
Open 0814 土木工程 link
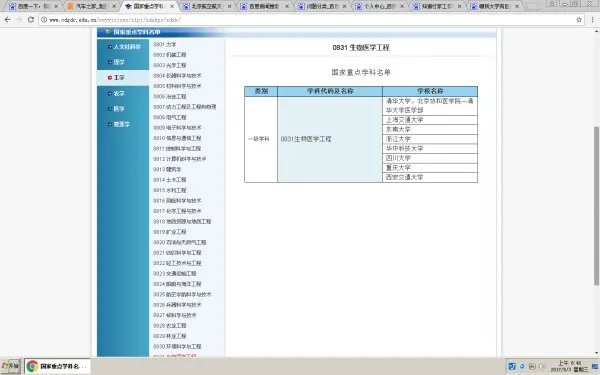click(x=170, y=180)
